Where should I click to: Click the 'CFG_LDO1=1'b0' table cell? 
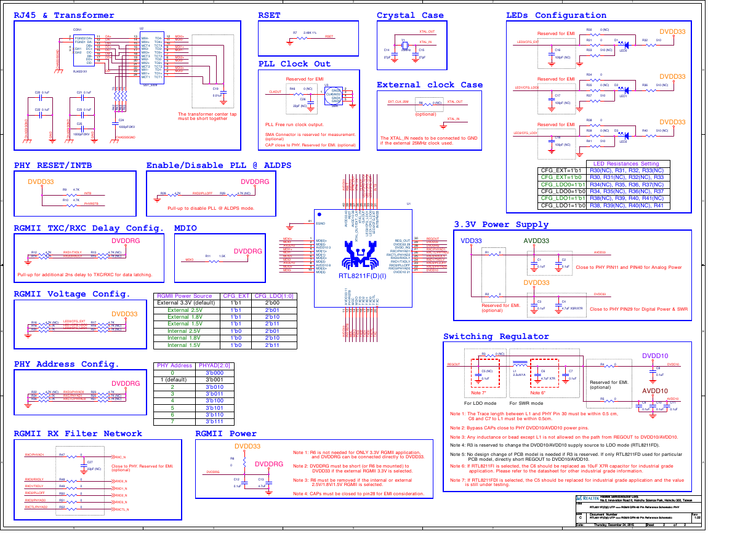(563, 205)
